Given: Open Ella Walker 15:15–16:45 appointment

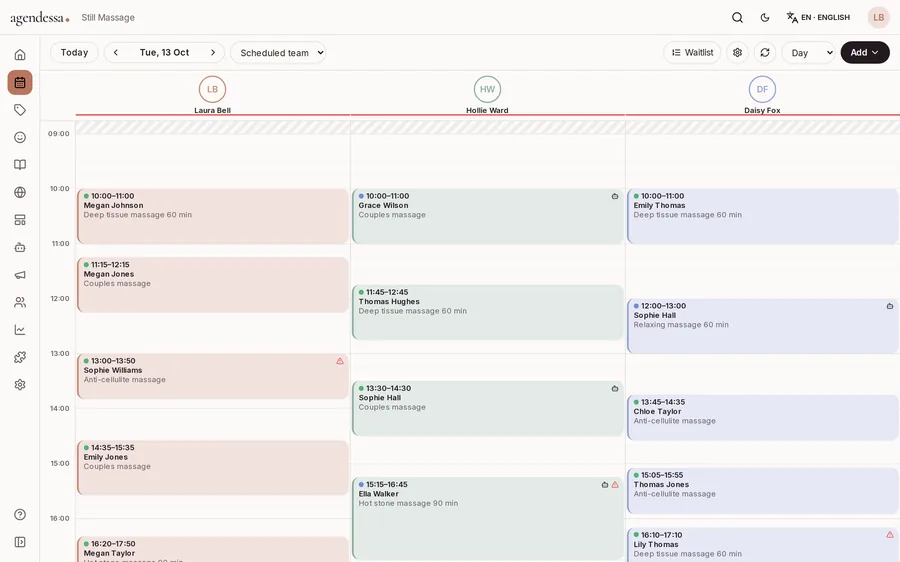Looking at the screenshot, I should 488,518.
